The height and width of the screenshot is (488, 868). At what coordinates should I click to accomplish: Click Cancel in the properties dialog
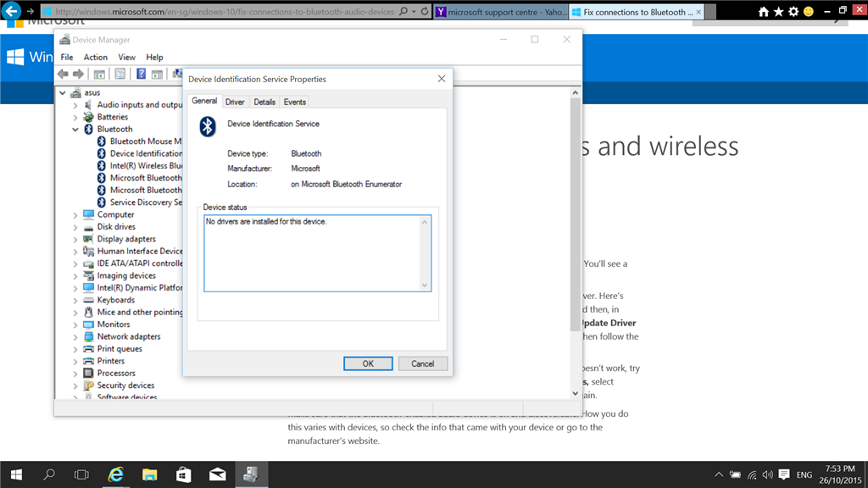422,363
